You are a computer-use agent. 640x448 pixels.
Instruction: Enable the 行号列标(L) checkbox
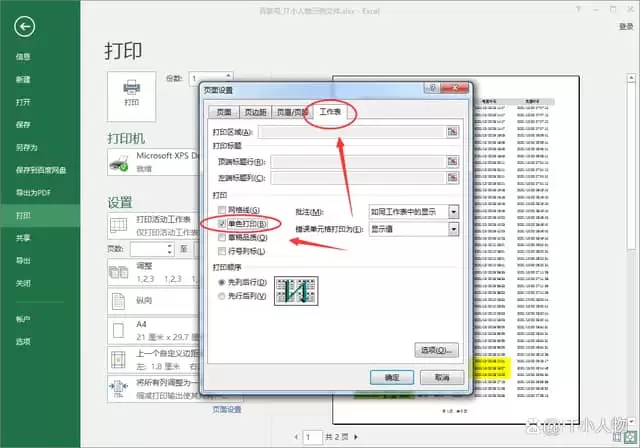click(x=222, y=251)
